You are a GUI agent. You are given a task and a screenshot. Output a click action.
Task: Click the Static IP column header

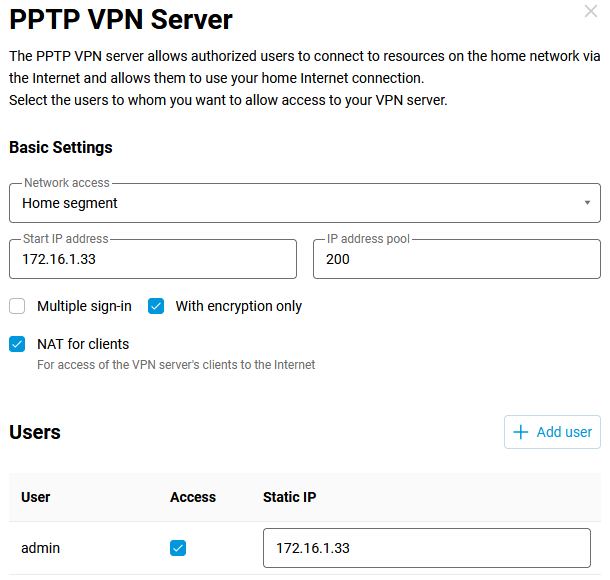pyautogui.click(x=290, y=497)
